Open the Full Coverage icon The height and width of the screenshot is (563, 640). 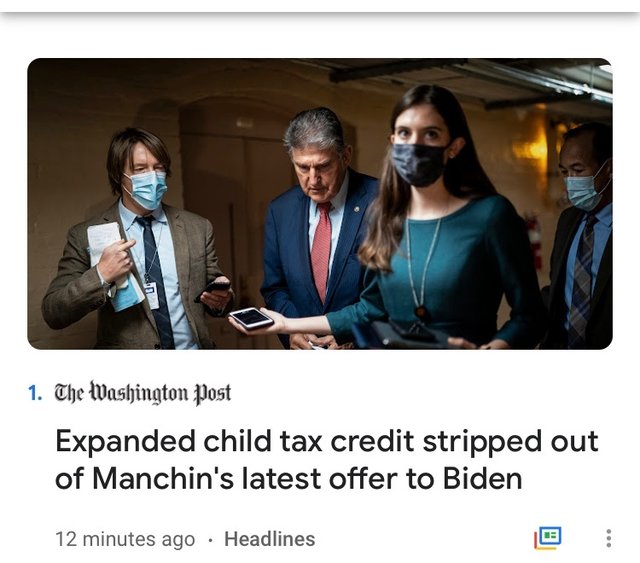[x=548, y=539]
